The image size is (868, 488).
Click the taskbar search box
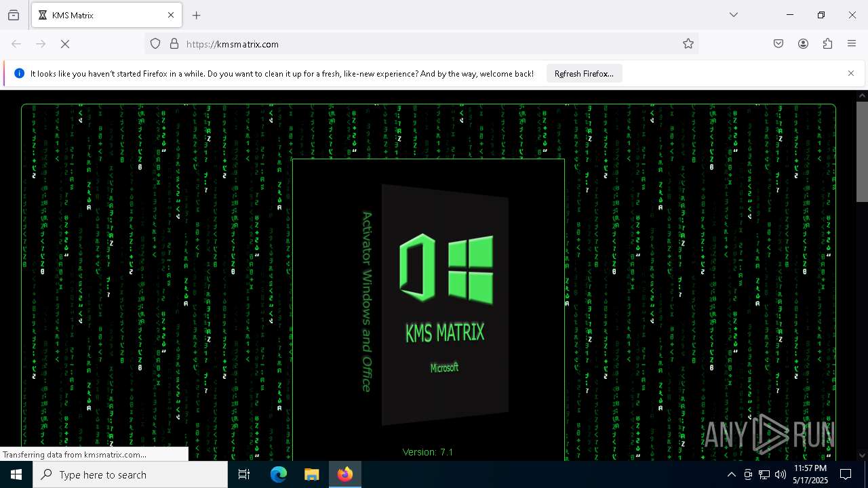pyautogui.click(x=130, y=474)
